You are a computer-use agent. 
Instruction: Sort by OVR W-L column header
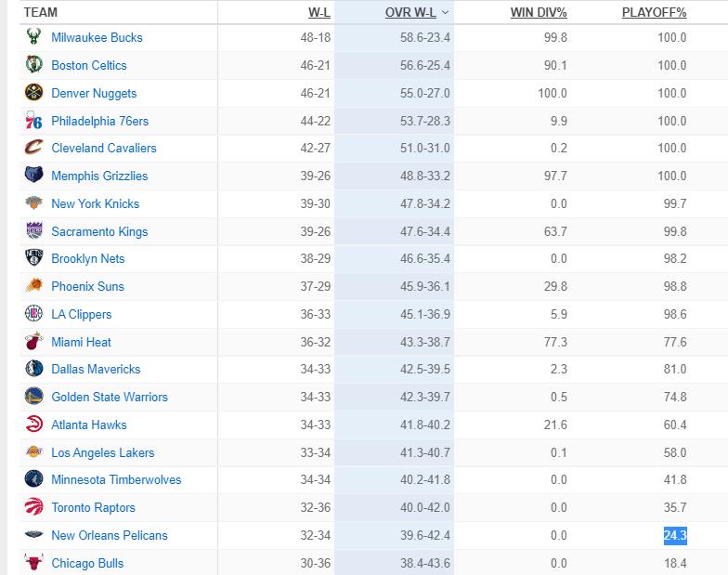click(410, 13)
